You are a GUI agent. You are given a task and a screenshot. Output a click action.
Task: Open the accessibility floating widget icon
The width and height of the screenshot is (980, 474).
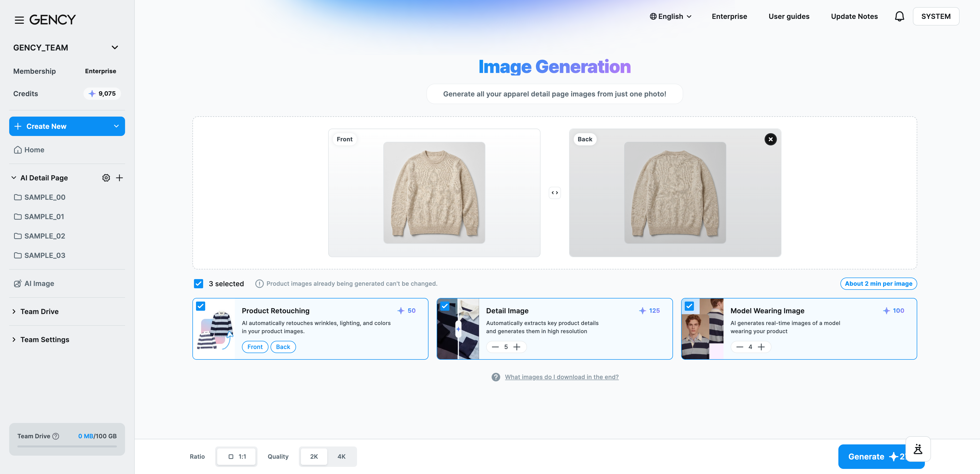tap(918, 449)
